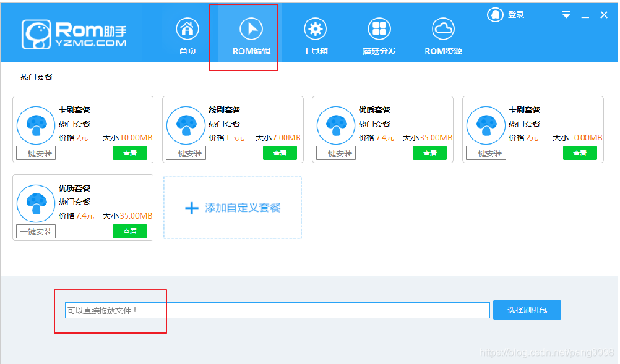
Task: Click the 热门套餐 section label
Action: (35, 76)
